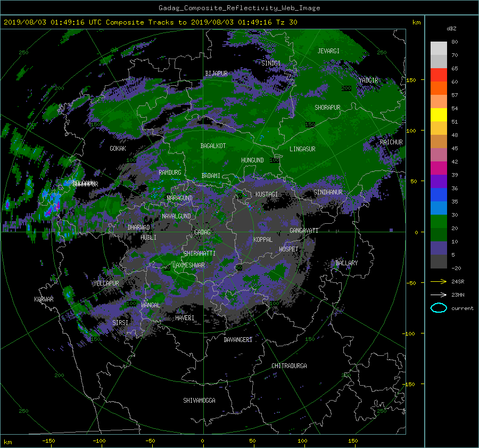
Task: Select the magenta 39-42 dBZ legend swatch
Action: pyautogui.click(x=439, y=168)
